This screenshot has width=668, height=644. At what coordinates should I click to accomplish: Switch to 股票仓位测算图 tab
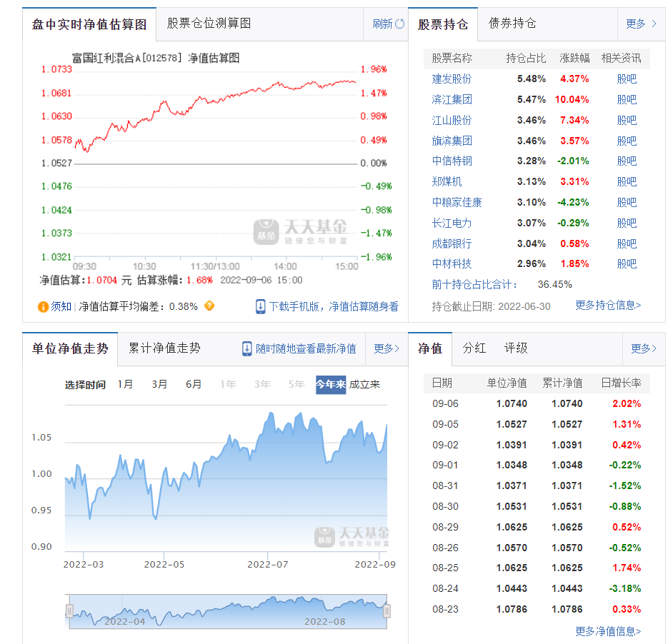(x=209, y=24)
